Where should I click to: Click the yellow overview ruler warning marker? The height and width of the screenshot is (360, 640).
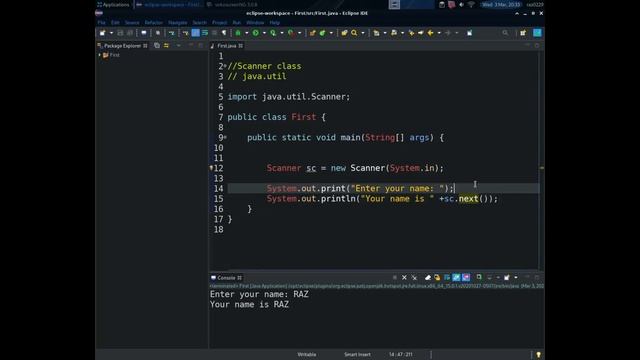pos(542,168)
